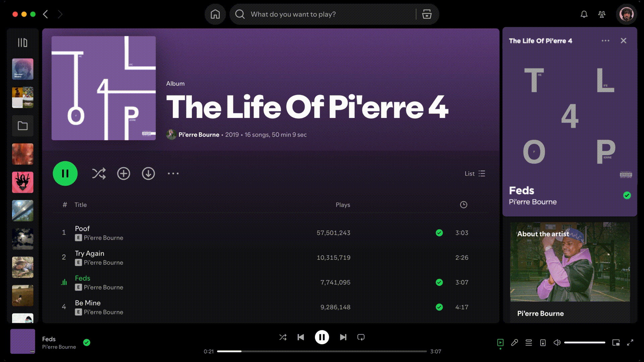Open the lyrics microphone icon
The width and height of the screenshot is (644, 362).
click(x=514, y=343)
